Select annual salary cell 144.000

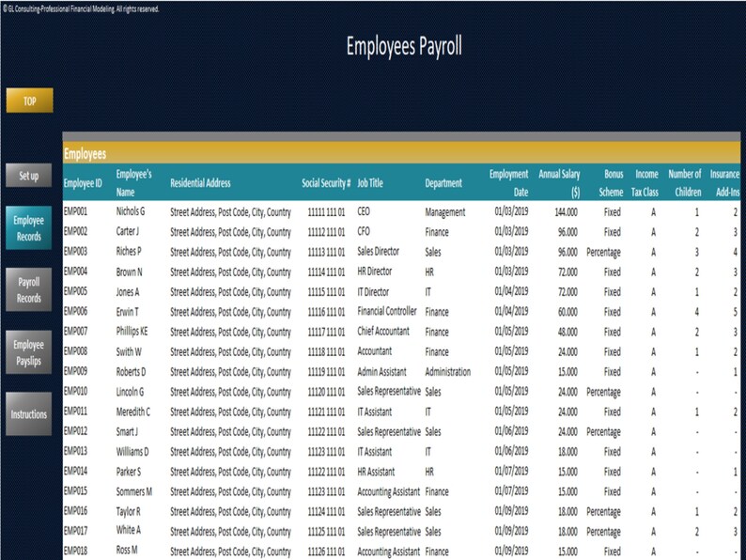(x=567, y=211)
